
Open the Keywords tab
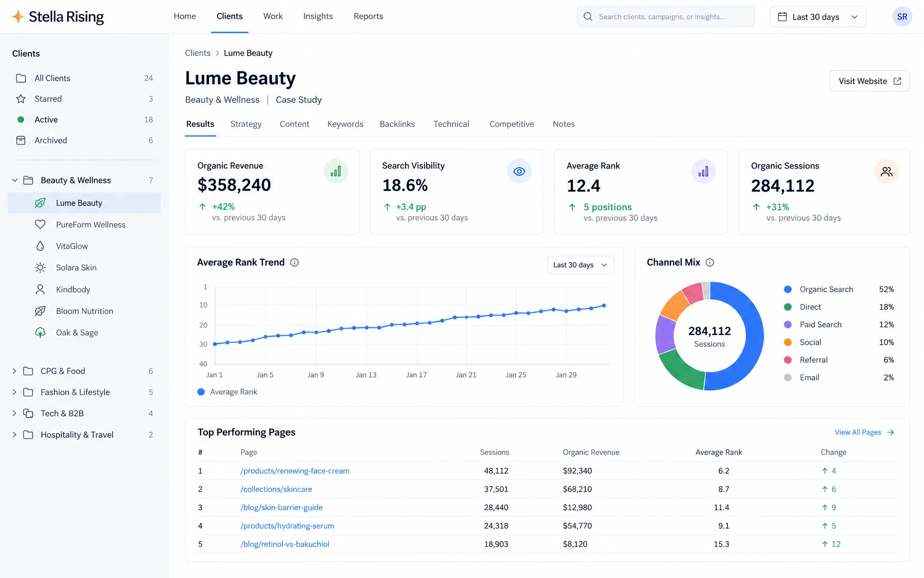[x=345, y=124]
